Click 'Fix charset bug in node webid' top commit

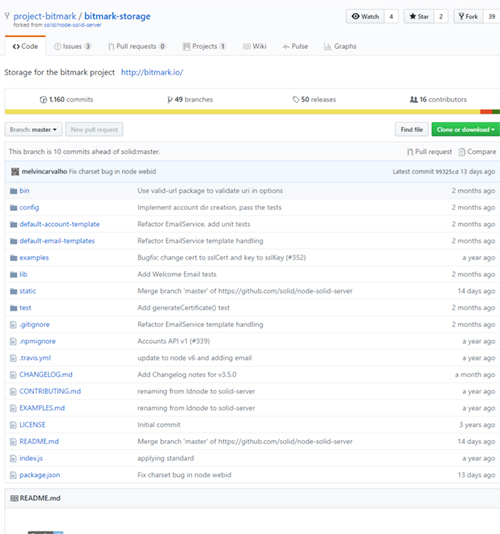(x=112, y=171)
